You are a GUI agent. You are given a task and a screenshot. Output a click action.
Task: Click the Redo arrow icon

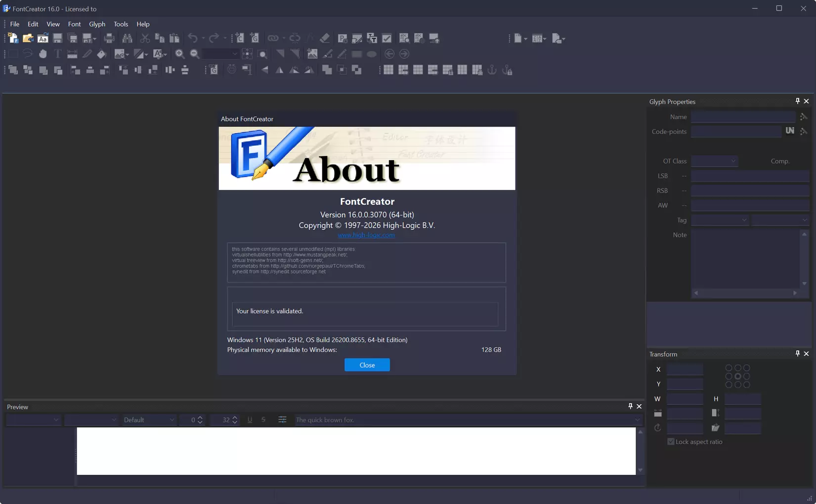click(x=214, y=38)
